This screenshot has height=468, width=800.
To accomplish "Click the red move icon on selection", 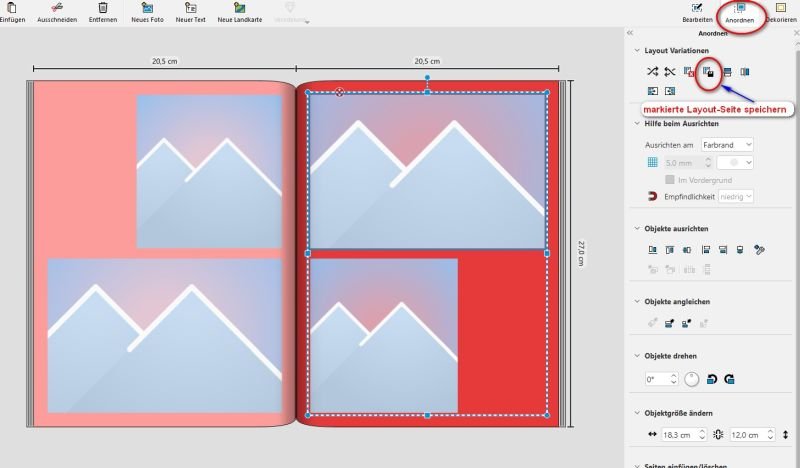I will pyautogui.click(x=339, y=92).
